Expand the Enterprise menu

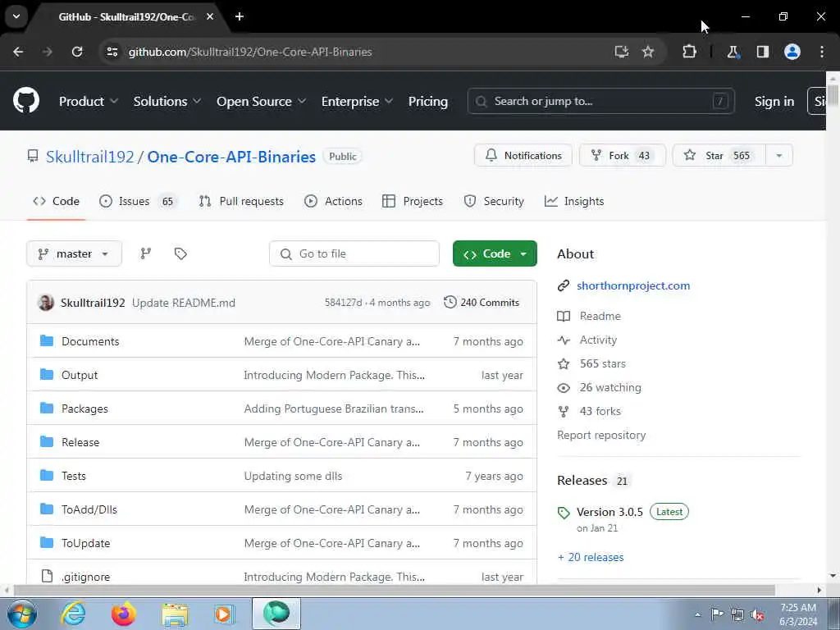[x=358, y=101]
